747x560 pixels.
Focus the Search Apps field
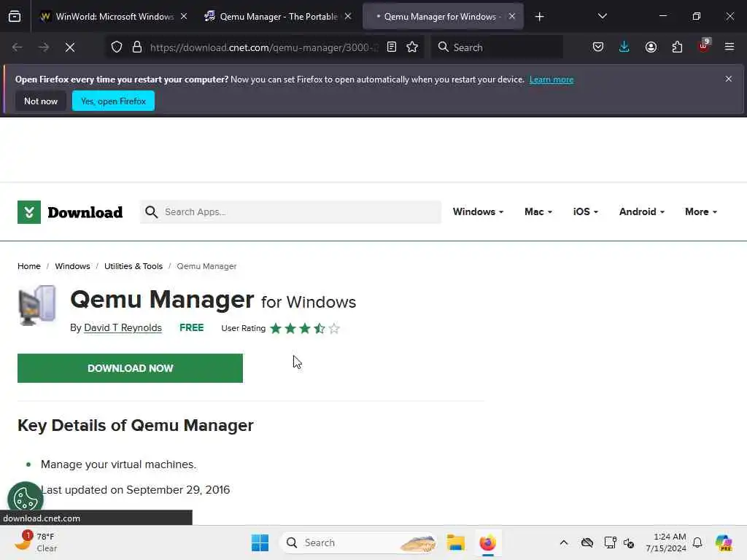[x=290, y=212]
